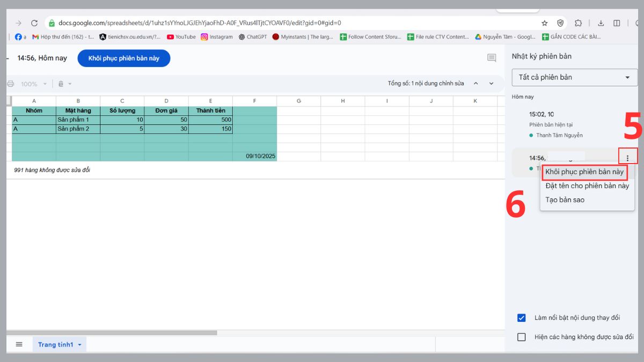The height and width of the screenshot is (362, 644).
Task: Open the Tất cả phiên bản dropdown
Action: point(574,77)
